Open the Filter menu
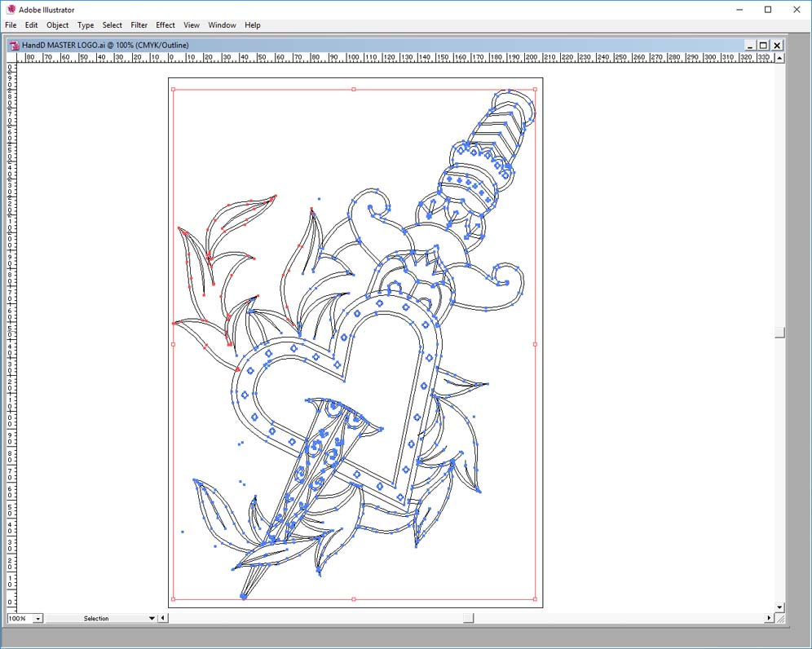812x649 pixels. [139, 25]
